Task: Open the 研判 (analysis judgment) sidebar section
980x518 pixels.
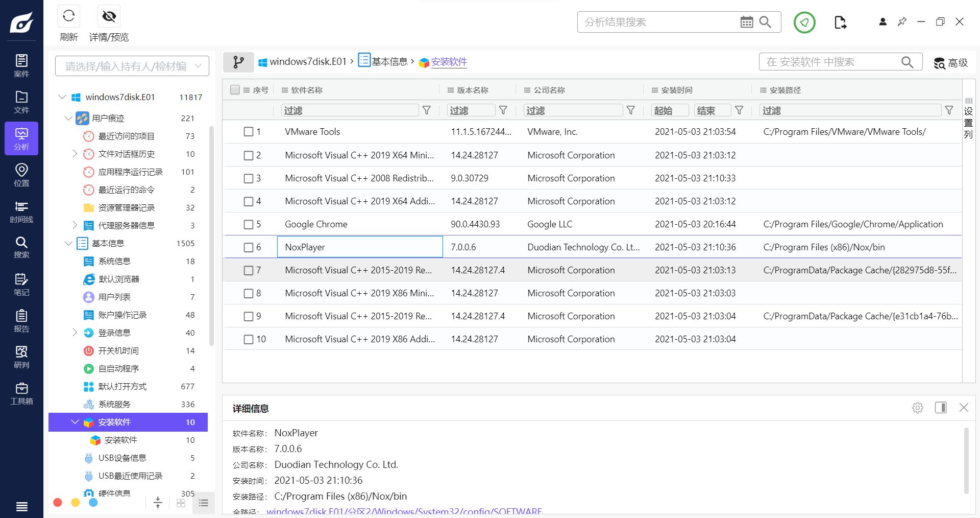Action: point(21,357)
